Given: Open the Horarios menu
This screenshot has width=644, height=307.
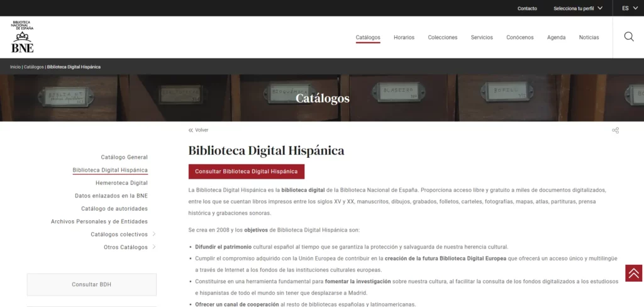Looking at the screenshot, I should pyautogui.click(x=404, y=37).
